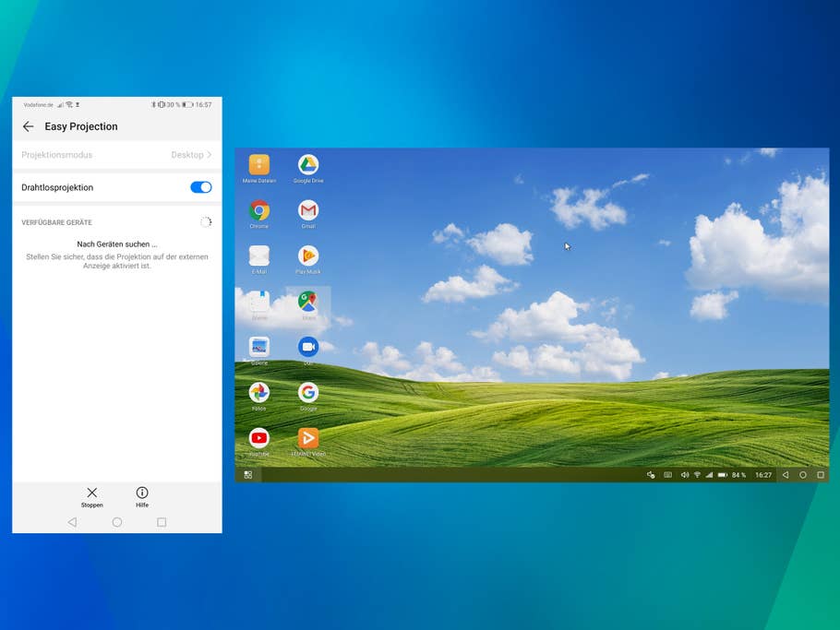The width and height of the screenshot is (840, 630).
Task: Open Google Maps on the desktop
Action: (x=308, y=301)
